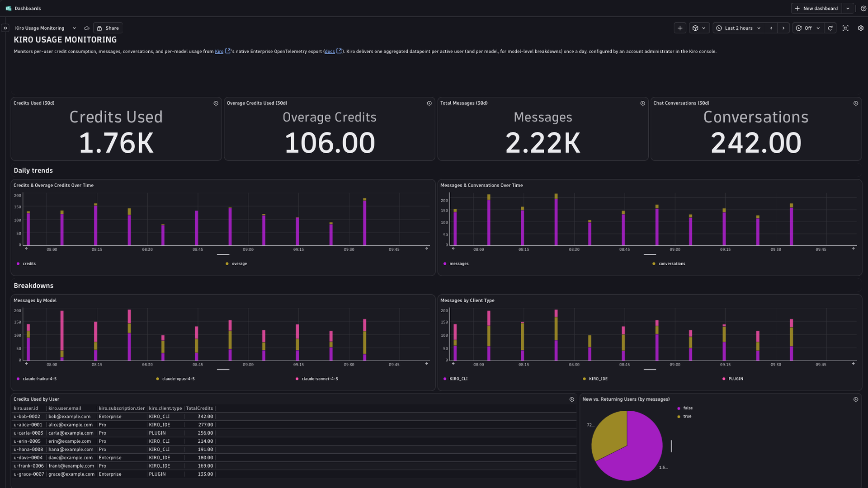This screenshot has width=868, height=488.
Task: Click the olive true slice of the pie
Action: tap(609, 434)
